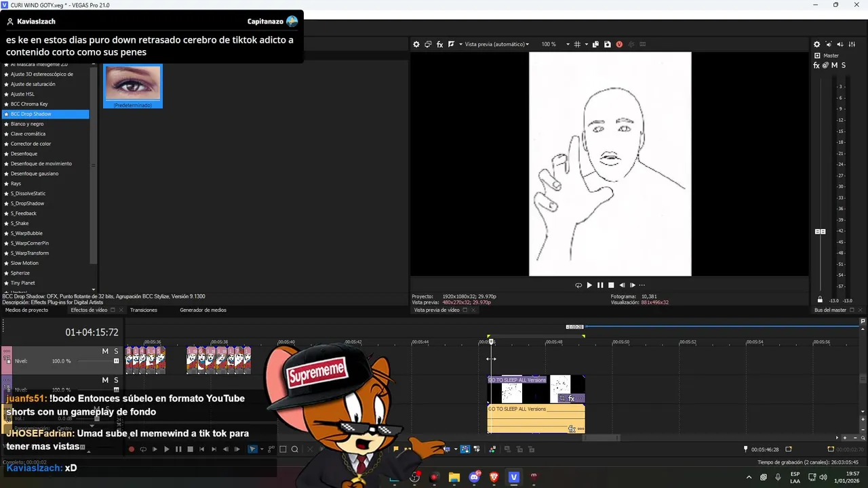The image size is (868, 488).
Task: Select the Normal edit tool
Action: (x=253, y=449)
